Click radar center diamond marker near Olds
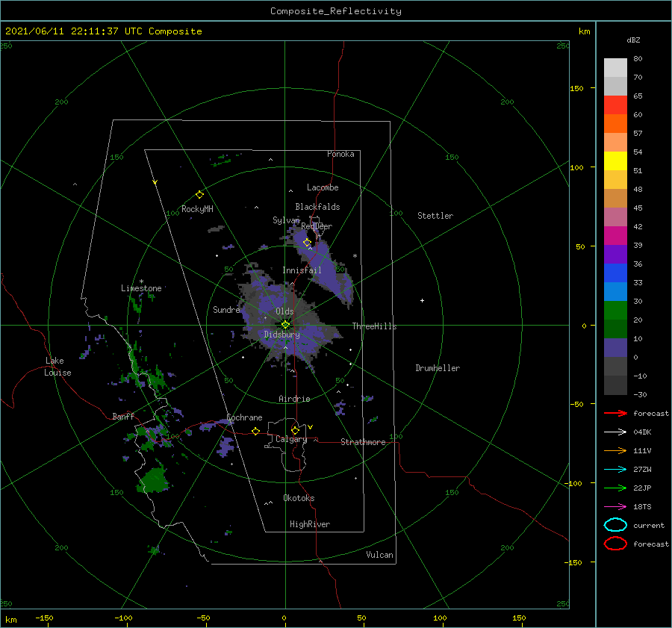Image resolution: width=672 pixels, height=628 pixels. pyautogui.click(x=285, y=325)
